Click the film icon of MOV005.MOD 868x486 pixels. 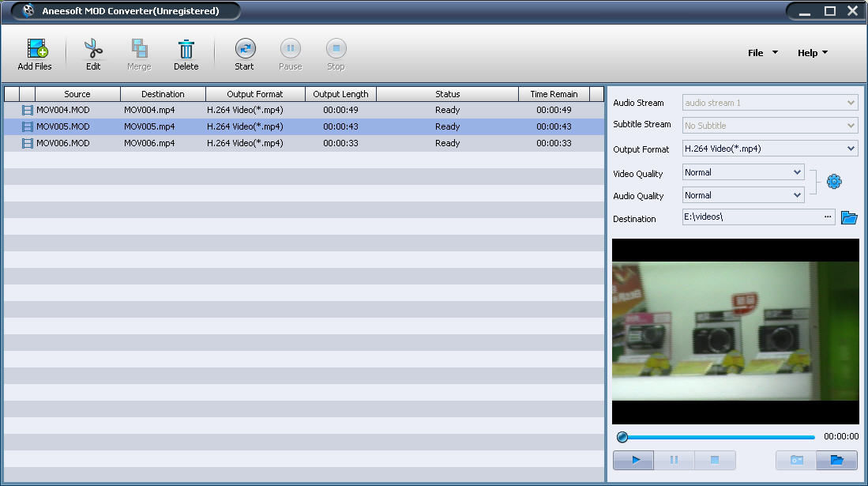click(27, 127)
